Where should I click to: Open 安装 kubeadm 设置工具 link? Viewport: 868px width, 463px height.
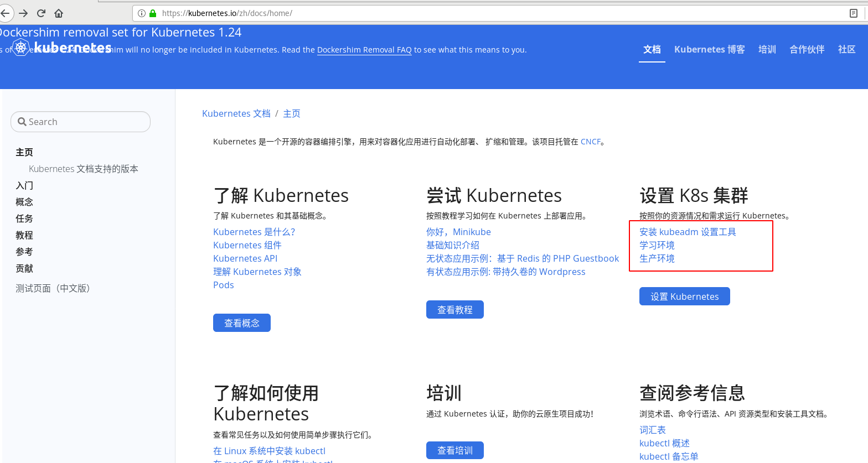point(688,232)
